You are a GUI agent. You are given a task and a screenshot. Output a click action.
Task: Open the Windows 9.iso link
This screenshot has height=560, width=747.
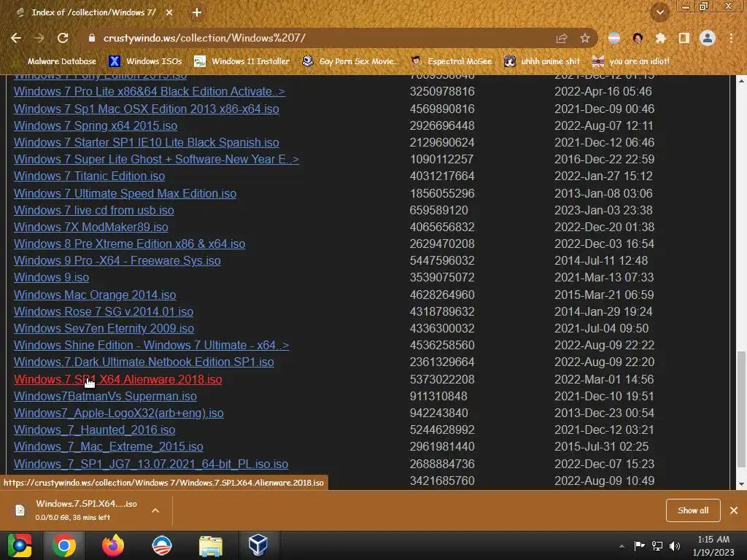tap(52, 277)
